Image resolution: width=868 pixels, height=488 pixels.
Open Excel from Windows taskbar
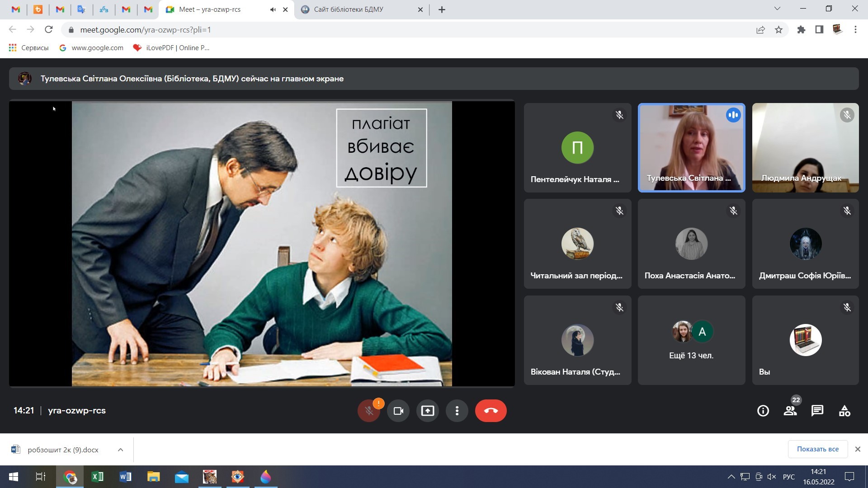(x=98, y=477)
